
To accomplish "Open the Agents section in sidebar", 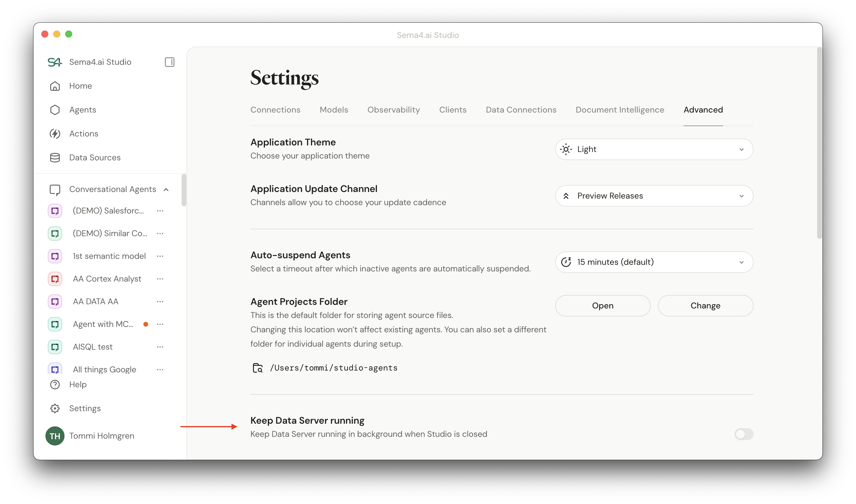I will (82, 109).
